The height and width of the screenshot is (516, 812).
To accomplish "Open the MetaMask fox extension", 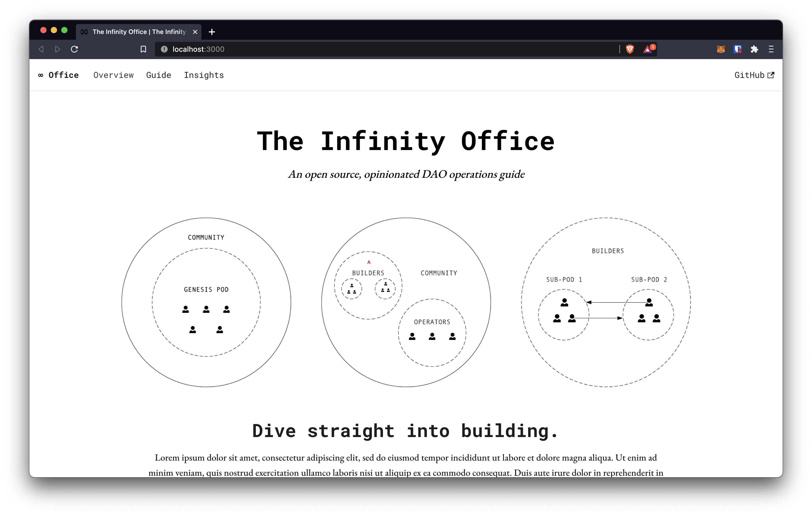I will 721,49.
